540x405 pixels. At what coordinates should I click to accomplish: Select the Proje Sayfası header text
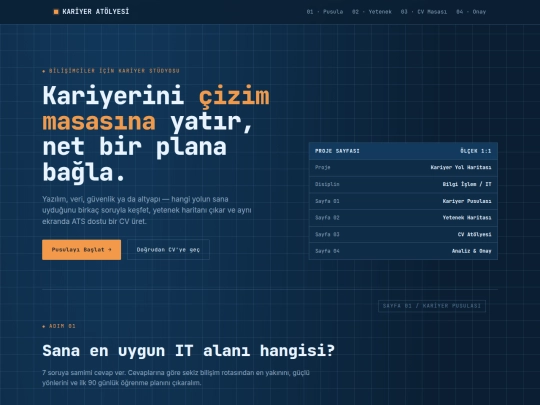(x=337, y=151)
